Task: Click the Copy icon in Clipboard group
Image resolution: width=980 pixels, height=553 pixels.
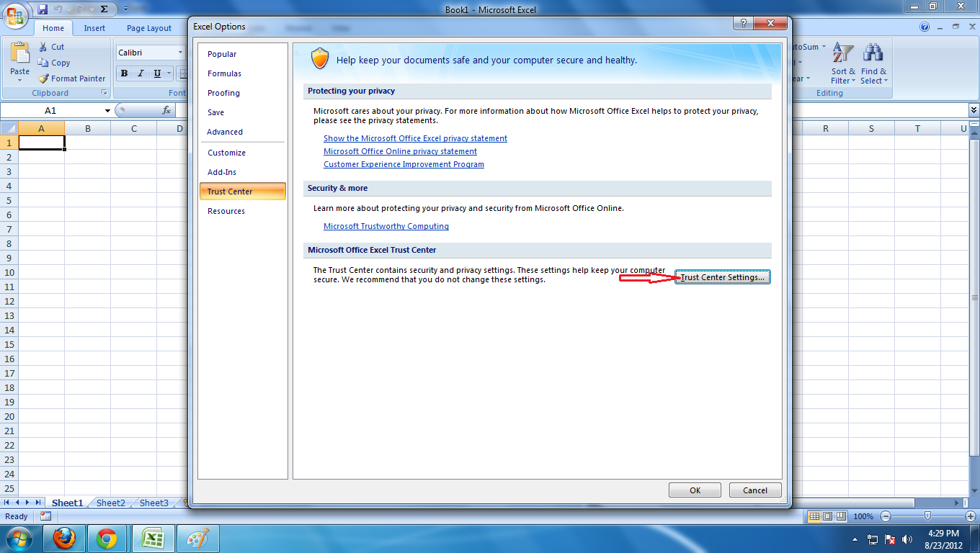Action: (x=43, y=63)
